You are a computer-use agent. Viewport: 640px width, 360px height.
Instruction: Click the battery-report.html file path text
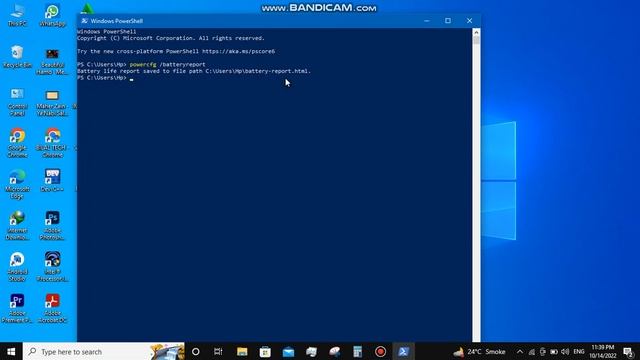click(x=258, y=71)
